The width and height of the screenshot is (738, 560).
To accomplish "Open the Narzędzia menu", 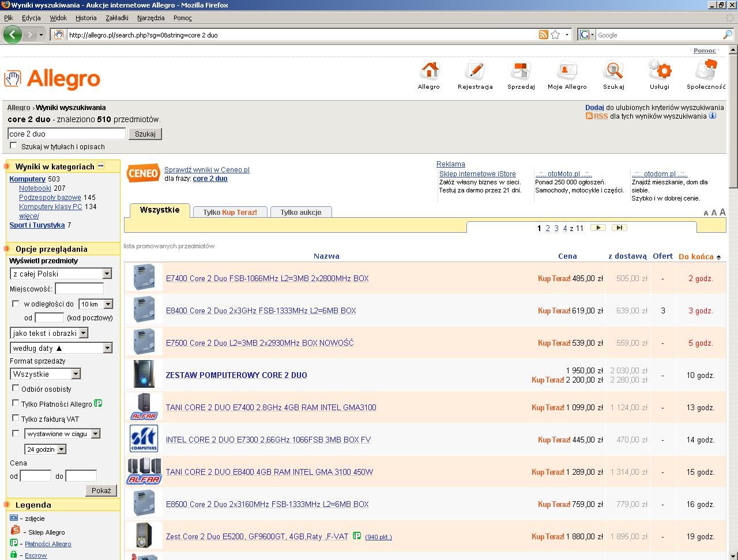I will 151,18.
